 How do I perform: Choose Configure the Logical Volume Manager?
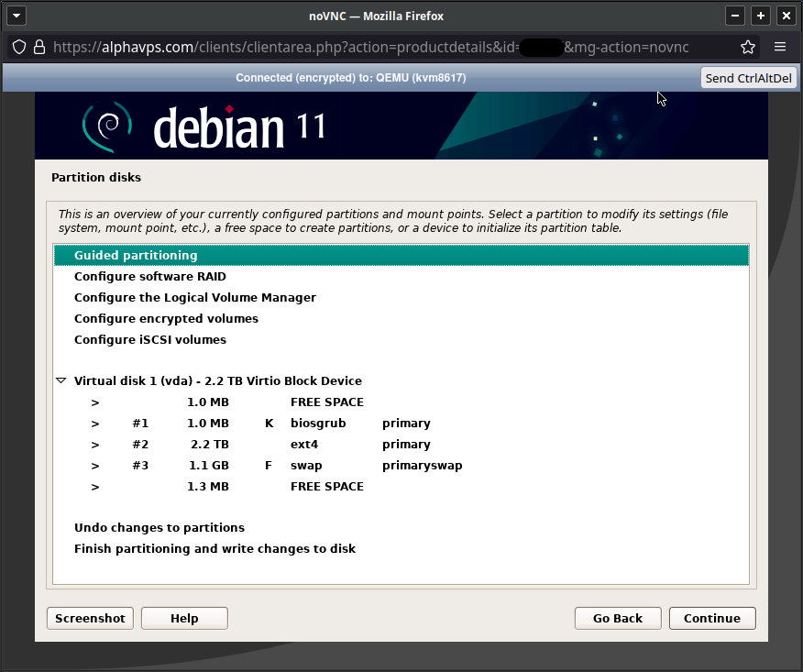[401, 297]
